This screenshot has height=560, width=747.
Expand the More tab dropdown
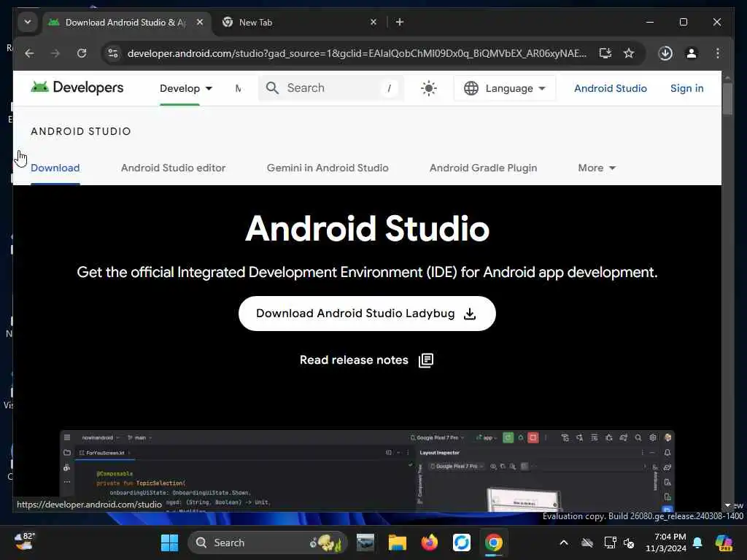597,168
